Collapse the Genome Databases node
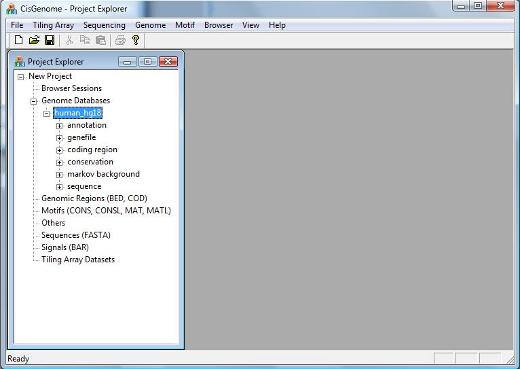The width and height of the screenshot is (520, 369). [33, 101]
